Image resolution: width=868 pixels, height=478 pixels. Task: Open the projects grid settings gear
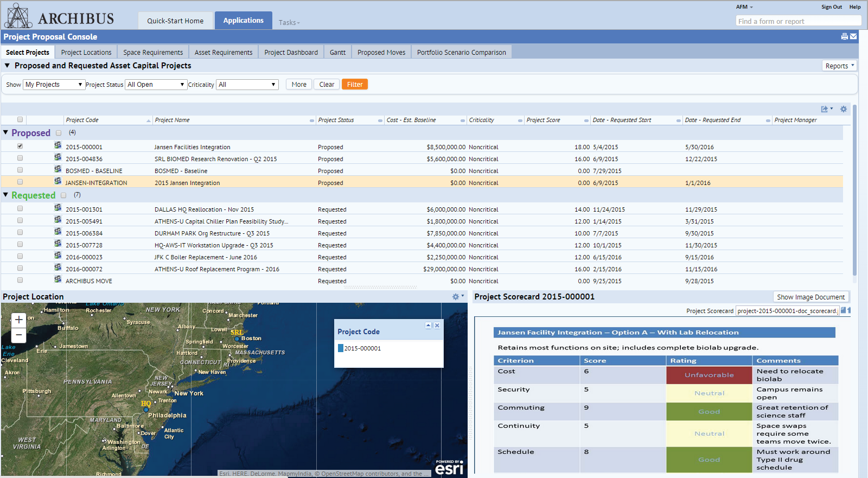coord(844,109)
